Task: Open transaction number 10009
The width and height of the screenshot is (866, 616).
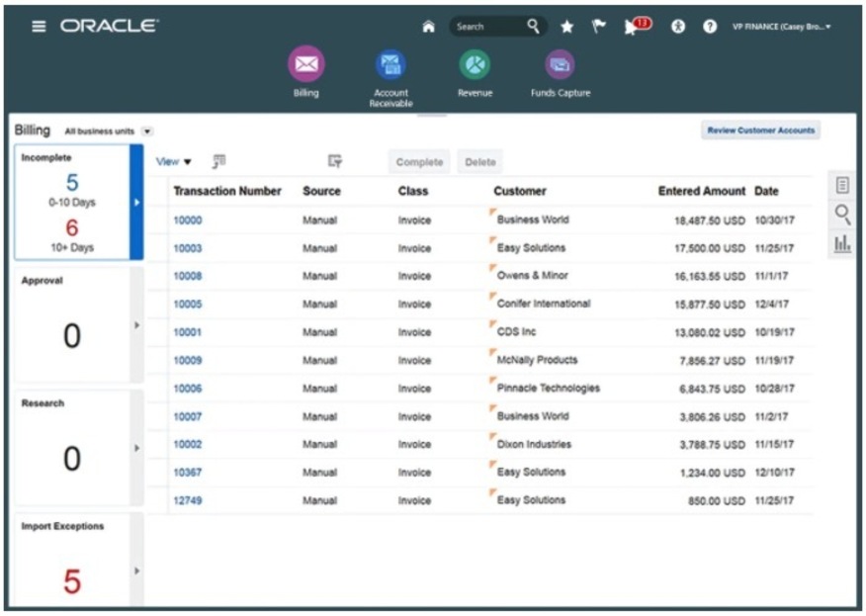Action: [x=188, y=360]
